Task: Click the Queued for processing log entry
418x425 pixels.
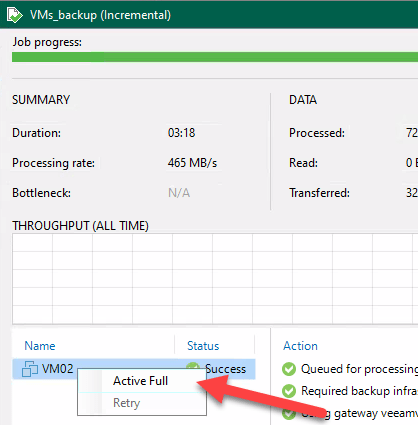Action: point(359,369)
